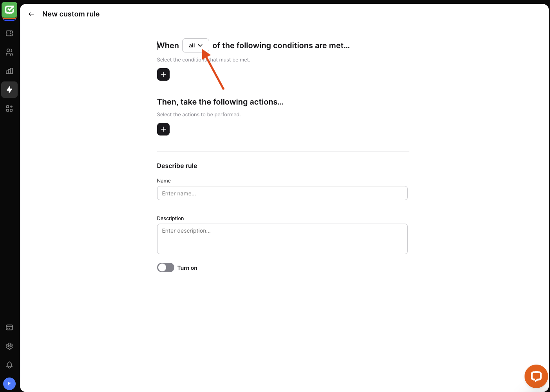Click 'of the following conditions are met...' text
Screen dimensions: 550x392
[281, 45]
